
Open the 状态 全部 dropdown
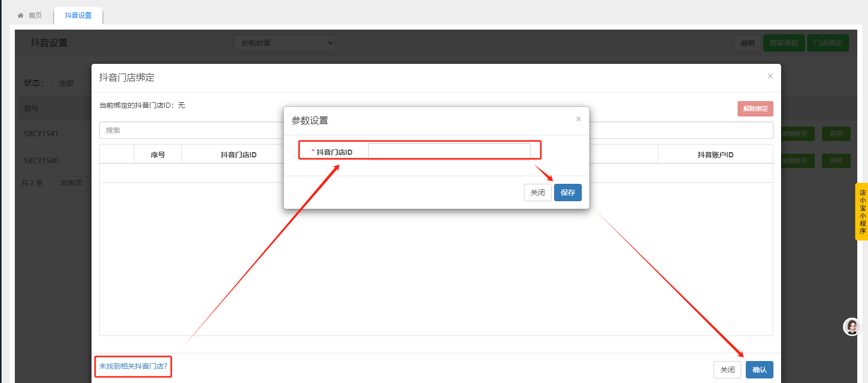click(71, 83)
